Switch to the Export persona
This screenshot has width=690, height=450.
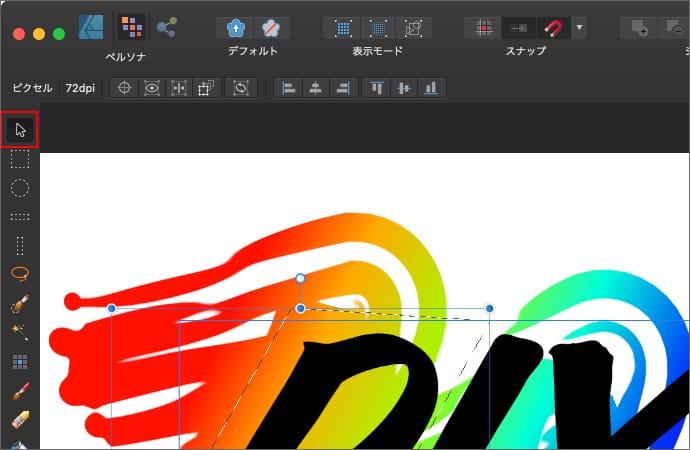tap(166, 27)
